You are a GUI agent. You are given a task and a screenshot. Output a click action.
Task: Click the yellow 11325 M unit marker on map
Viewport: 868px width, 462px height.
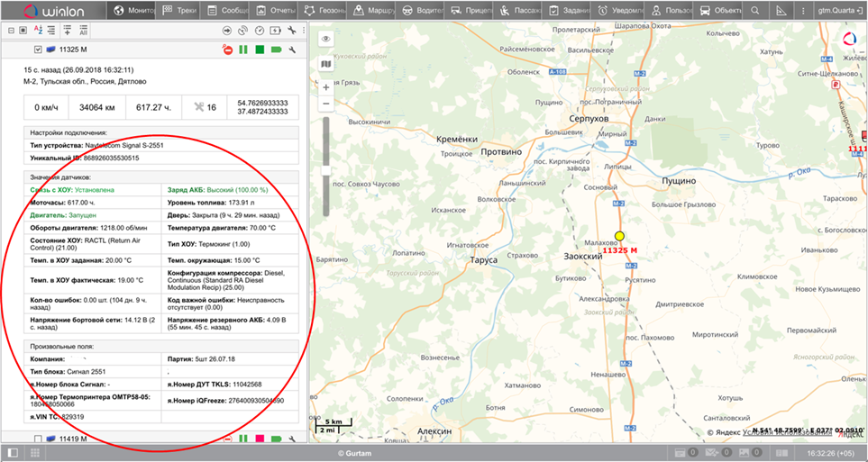619,236
